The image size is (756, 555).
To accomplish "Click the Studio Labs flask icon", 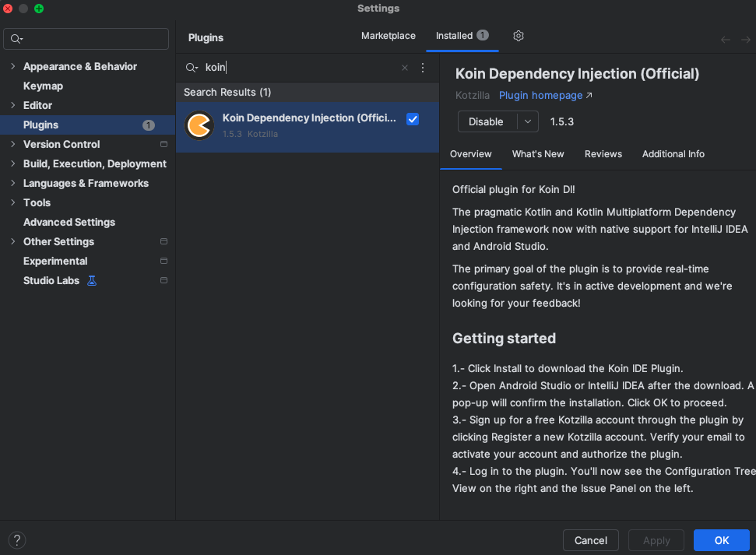I will click(92, 280).
